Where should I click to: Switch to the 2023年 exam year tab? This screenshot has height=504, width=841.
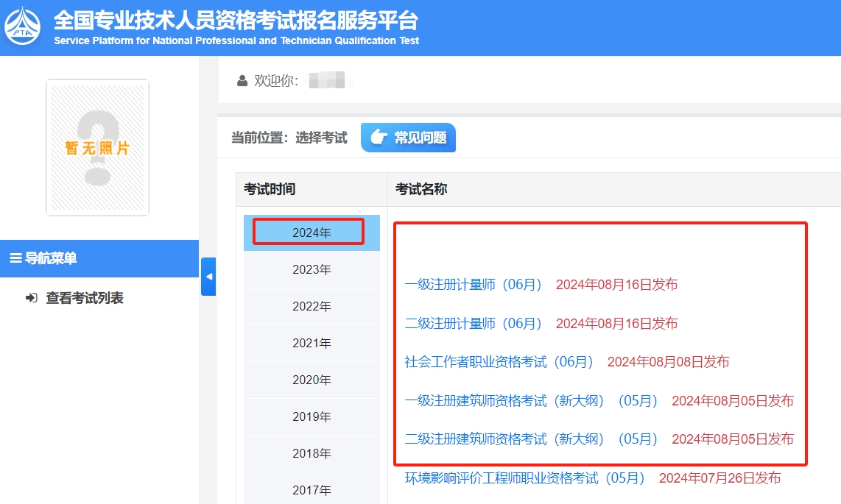pyautogui.click(x=311, y=269)
